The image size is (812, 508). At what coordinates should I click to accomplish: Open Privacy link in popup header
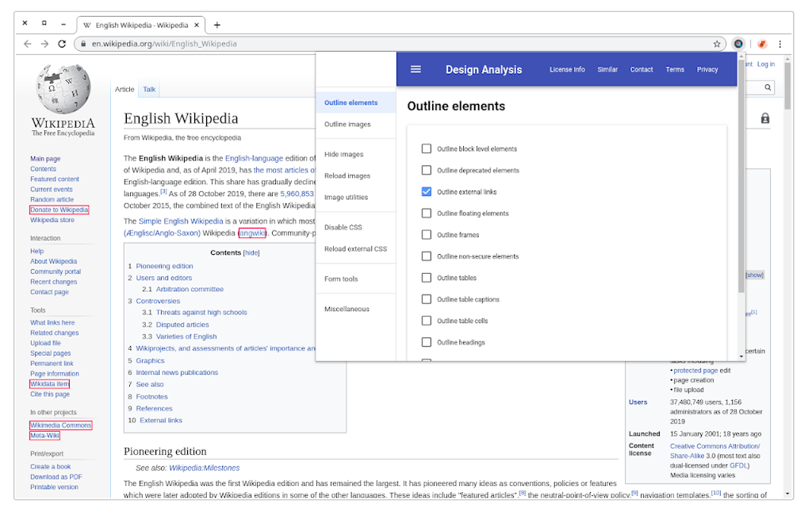click(707, 70)
